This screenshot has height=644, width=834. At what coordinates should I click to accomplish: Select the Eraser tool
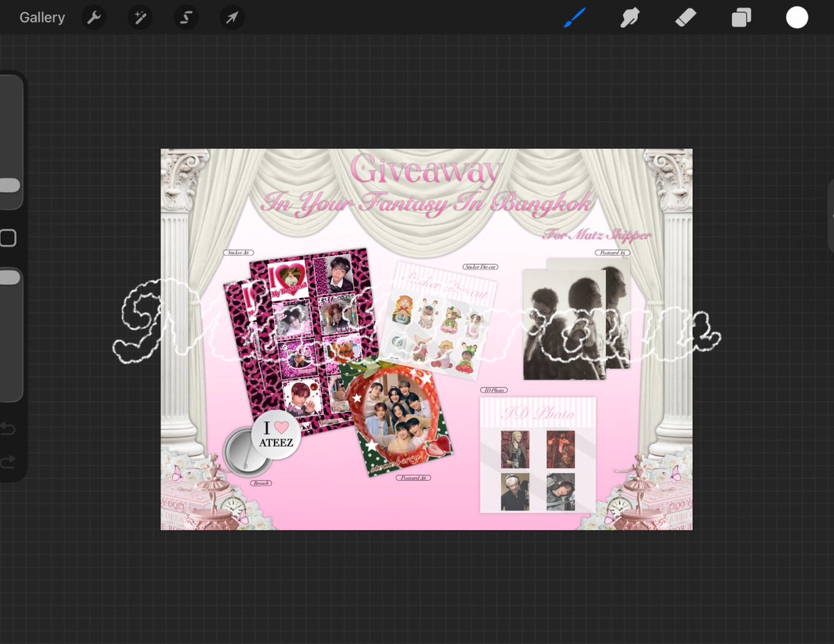click(x=685, y=17)
